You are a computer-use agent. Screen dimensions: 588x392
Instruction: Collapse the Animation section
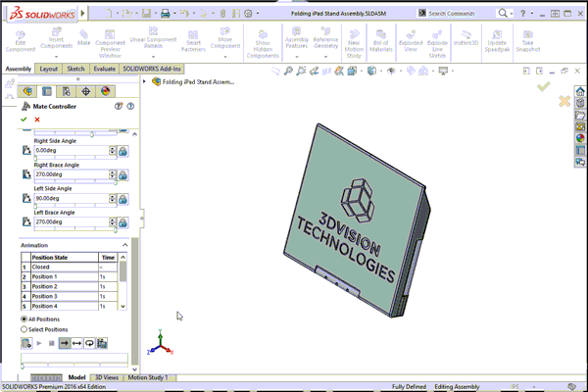coord(125,245)
